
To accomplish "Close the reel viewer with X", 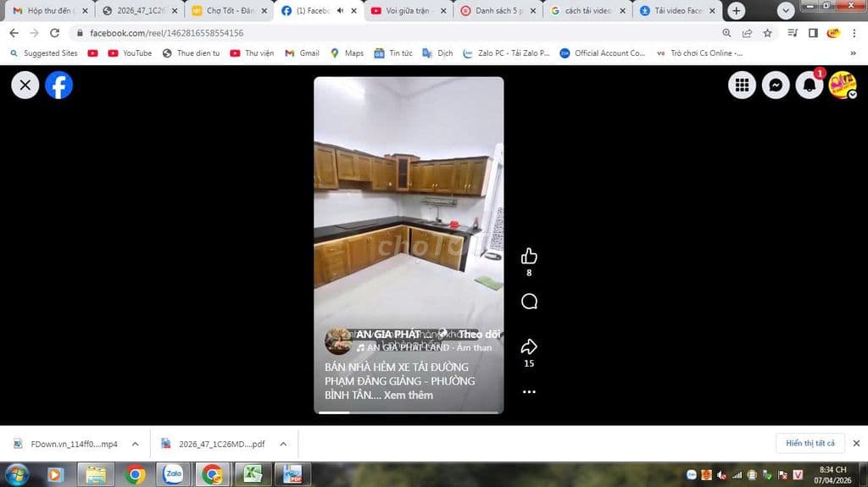I will coord(25,85).
